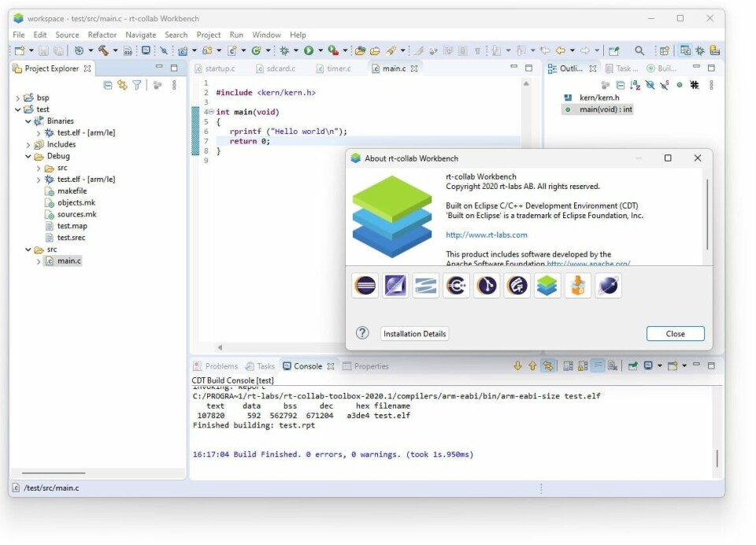
Task: Collapse the Debug folder in the tree
Action: 28,156
